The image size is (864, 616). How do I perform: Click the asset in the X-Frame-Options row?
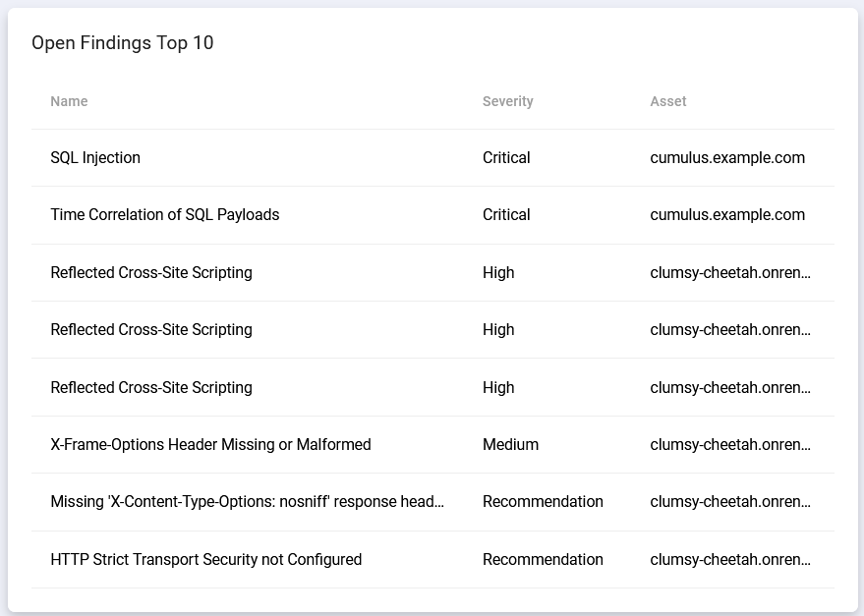click(730, 444)
